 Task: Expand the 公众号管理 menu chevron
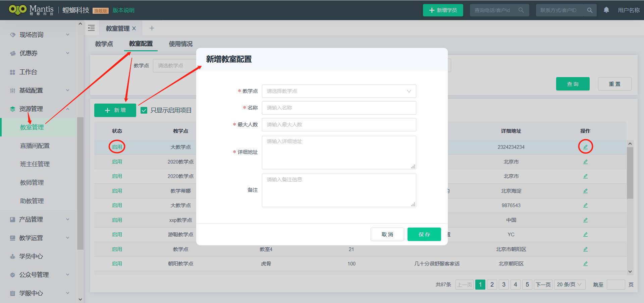[67, 275]
